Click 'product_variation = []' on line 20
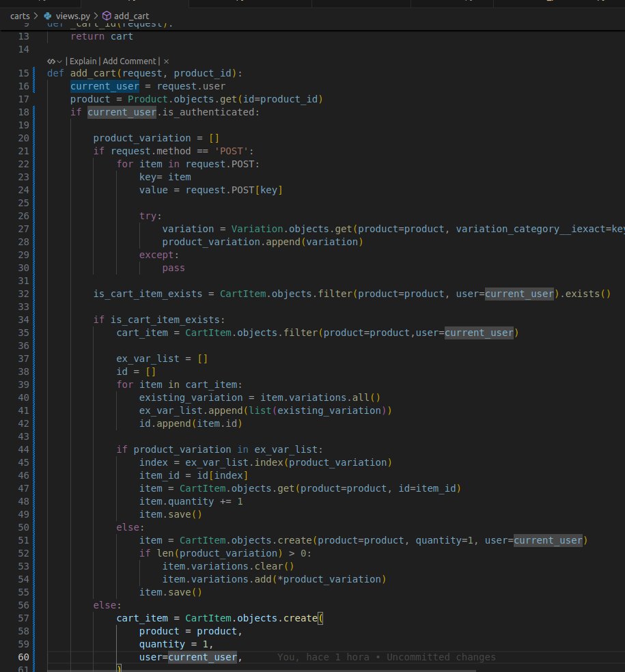 pyautogui.click(x=156, y=139)
